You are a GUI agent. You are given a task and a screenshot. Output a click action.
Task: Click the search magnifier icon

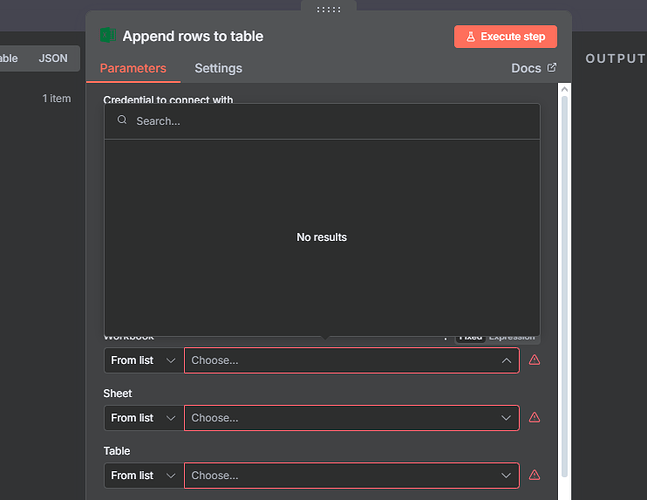point(122,120)
